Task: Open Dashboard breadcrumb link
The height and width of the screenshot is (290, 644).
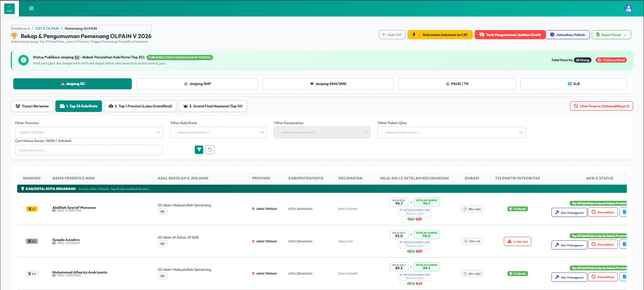Action: (x=20, y=29)
